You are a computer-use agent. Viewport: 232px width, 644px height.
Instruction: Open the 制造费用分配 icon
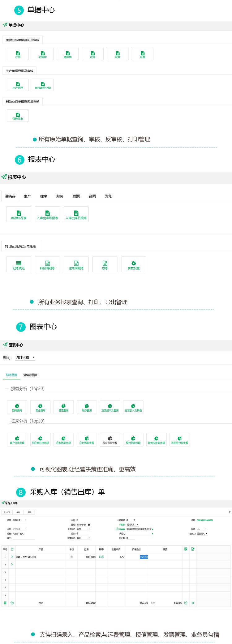click(x=43, y=85)
